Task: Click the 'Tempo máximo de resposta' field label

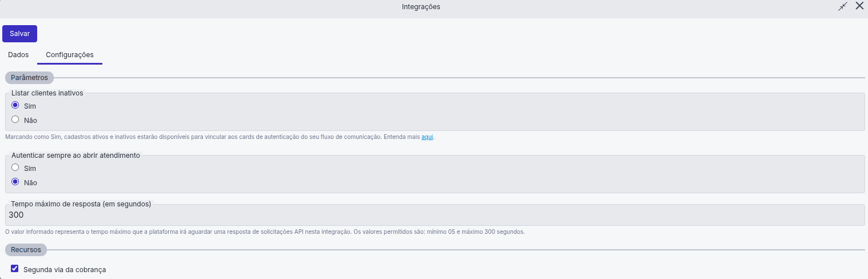Action: pos(81,204)
